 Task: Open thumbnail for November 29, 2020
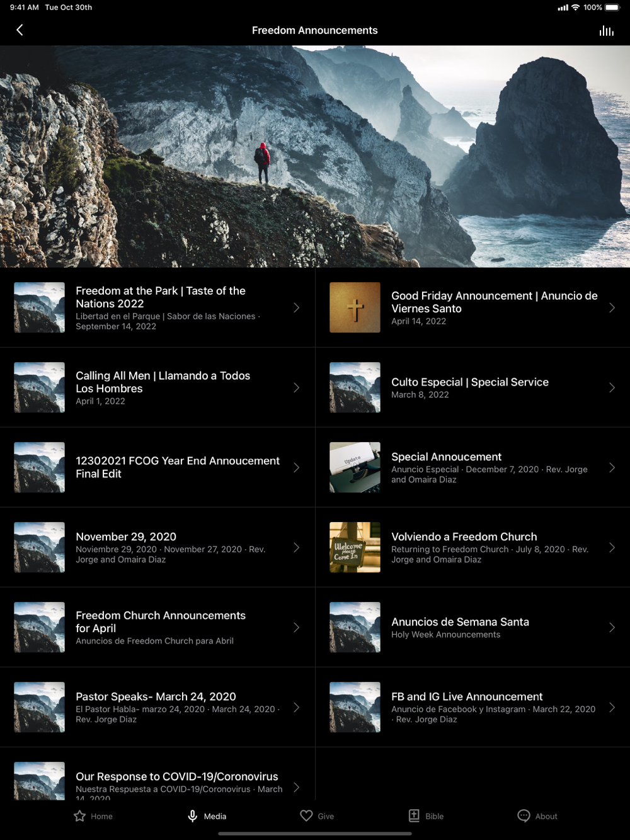39,547
